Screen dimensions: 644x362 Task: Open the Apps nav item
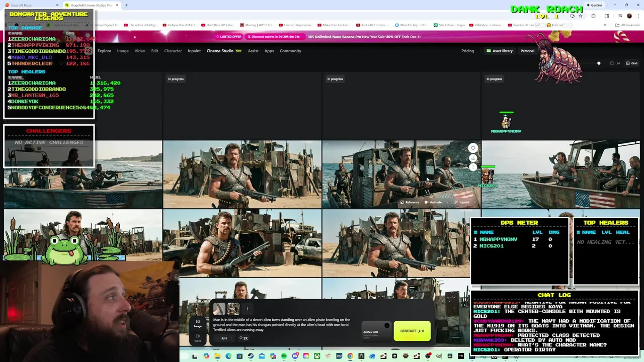[269, 51]
